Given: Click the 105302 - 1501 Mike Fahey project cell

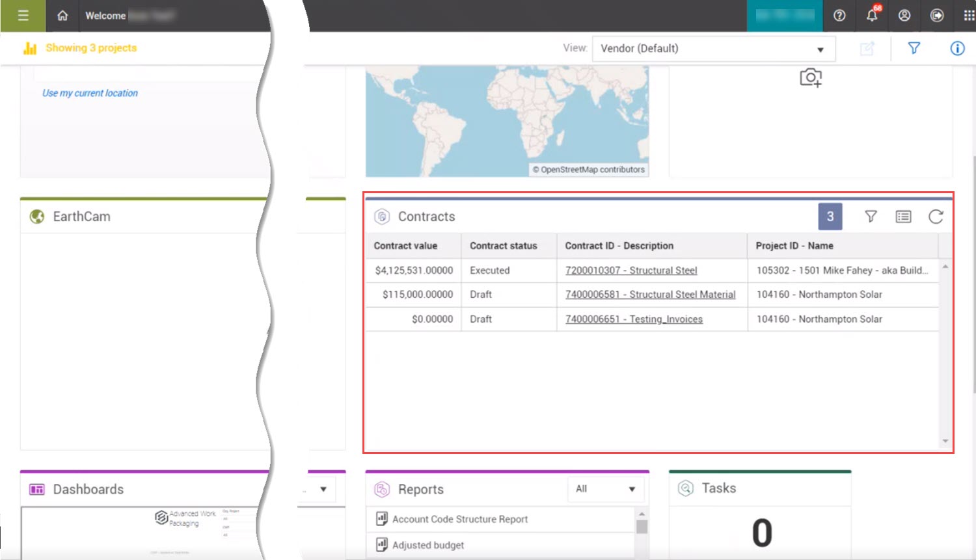Looking at the screenshot, I should [842, 271].
